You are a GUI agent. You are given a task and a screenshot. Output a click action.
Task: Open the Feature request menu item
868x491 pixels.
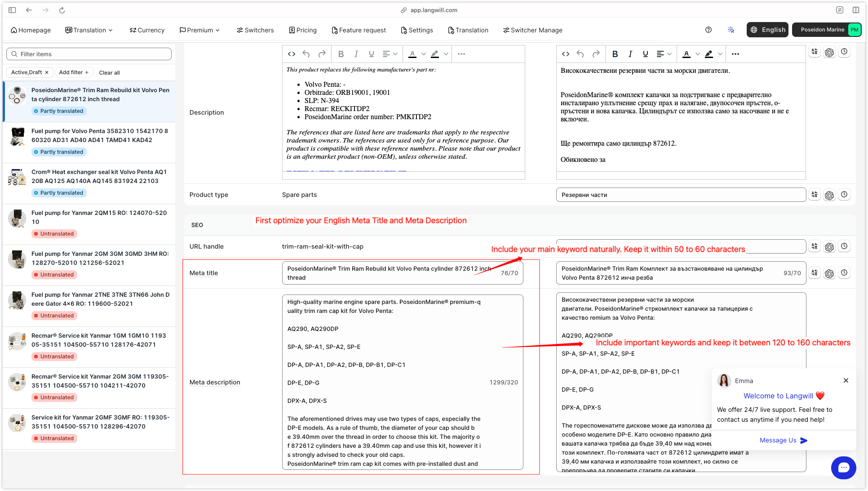coord(359,30)
